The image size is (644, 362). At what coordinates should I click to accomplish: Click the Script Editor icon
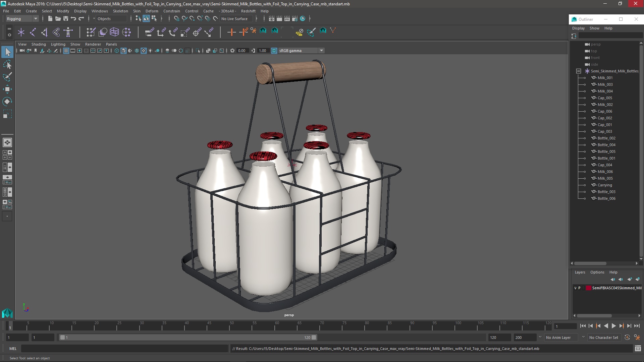click(638, 349)
